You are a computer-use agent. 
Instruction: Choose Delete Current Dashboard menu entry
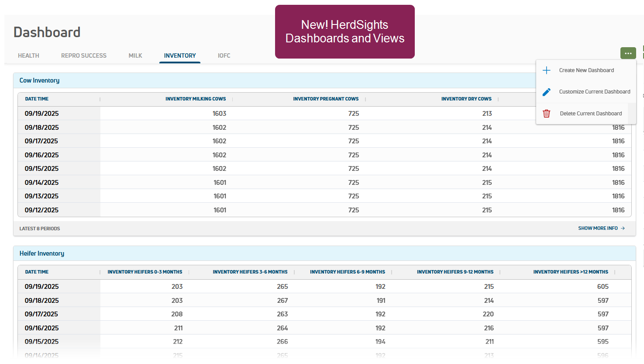pyautogui.click(x=591, y=114)
